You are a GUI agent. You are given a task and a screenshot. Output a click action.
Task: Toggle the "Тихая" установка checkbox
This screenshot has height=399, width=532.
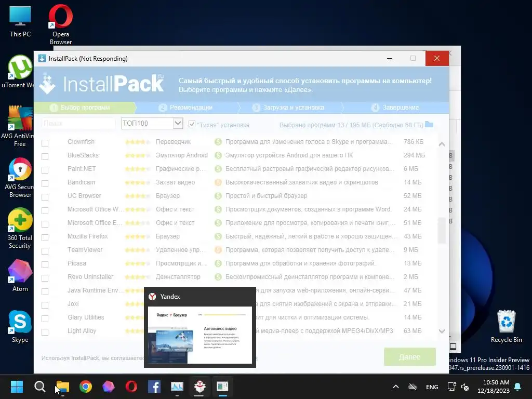192,124
